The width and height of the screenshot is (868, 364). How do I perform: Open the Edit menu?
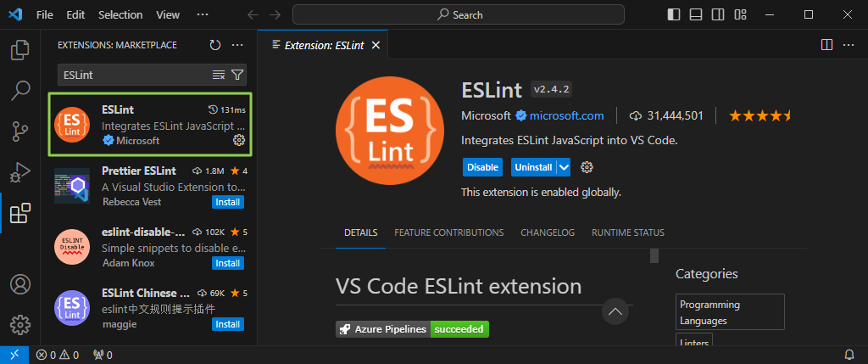pyautogui.click(x=75, y=15)
